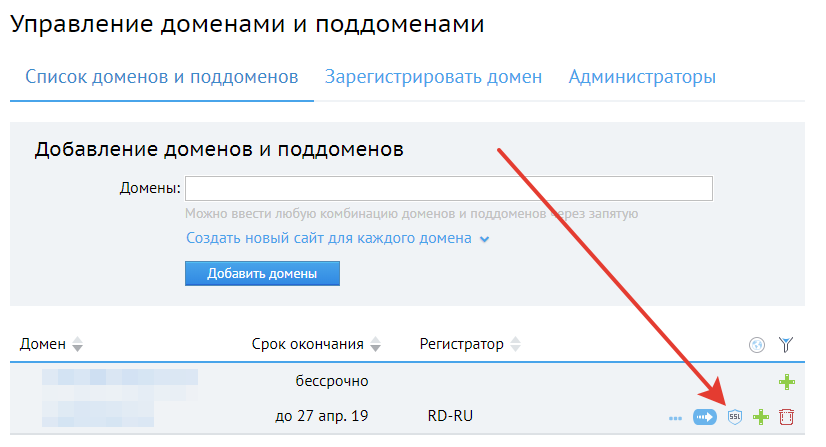Image resolution: width=826 pixels, height=447 pixels.
Task: Click the SSL certificate shield icon
Action: [x=735, y=416]
